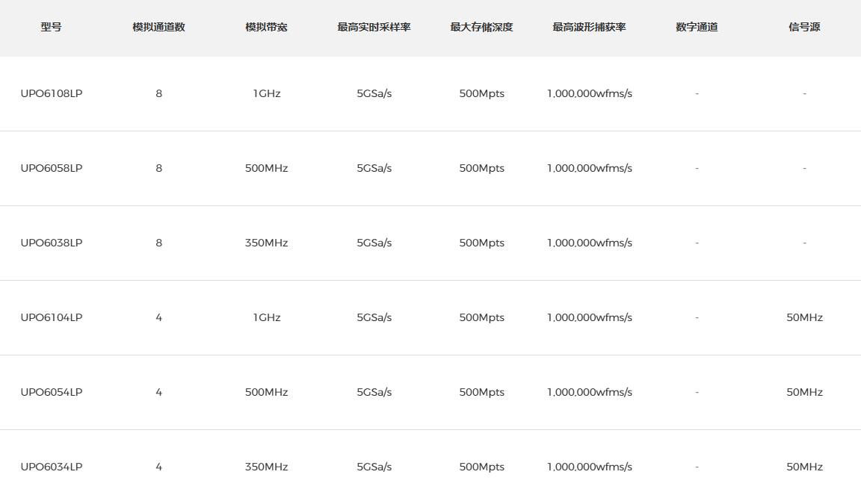Select the UPO6038LP model name
Screen dimensions: 861x504
click(52, 243)
